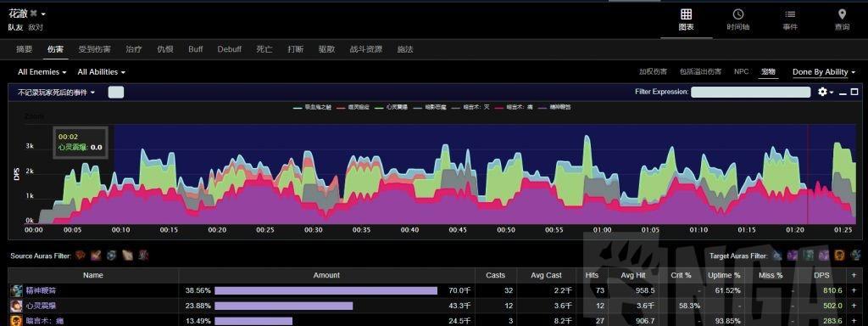Minimize the damage chart panel
This screenshot has width=868, height=326.
(843, 93)
